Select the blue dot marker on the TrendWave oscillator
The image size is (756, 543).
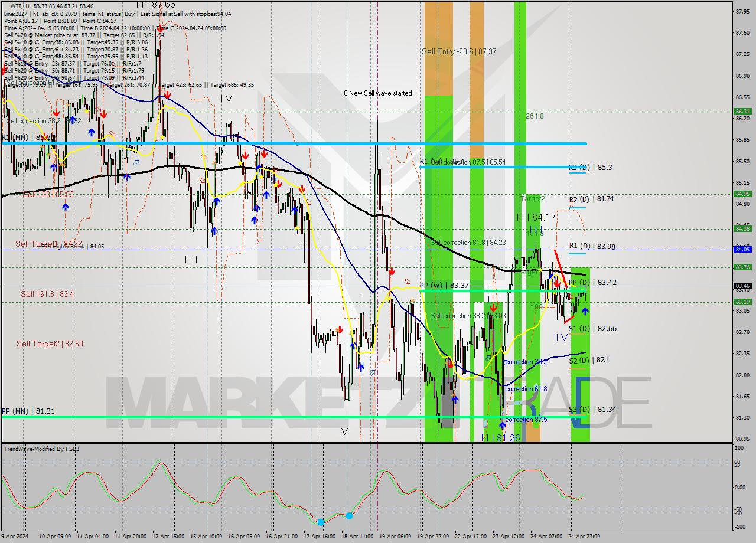click(x=321, y=522)
